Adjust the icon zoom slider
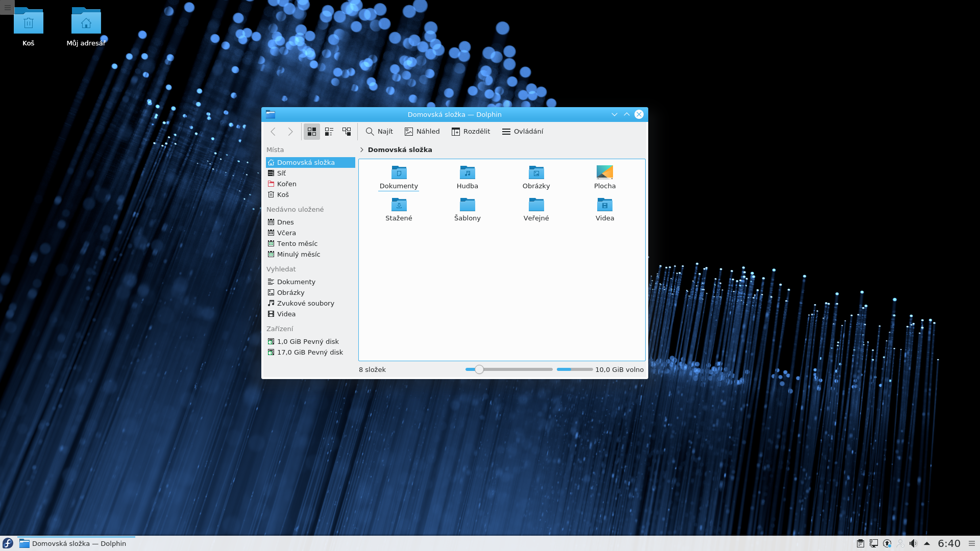Screen dimensions: 980x551 [x=479, y=369]
